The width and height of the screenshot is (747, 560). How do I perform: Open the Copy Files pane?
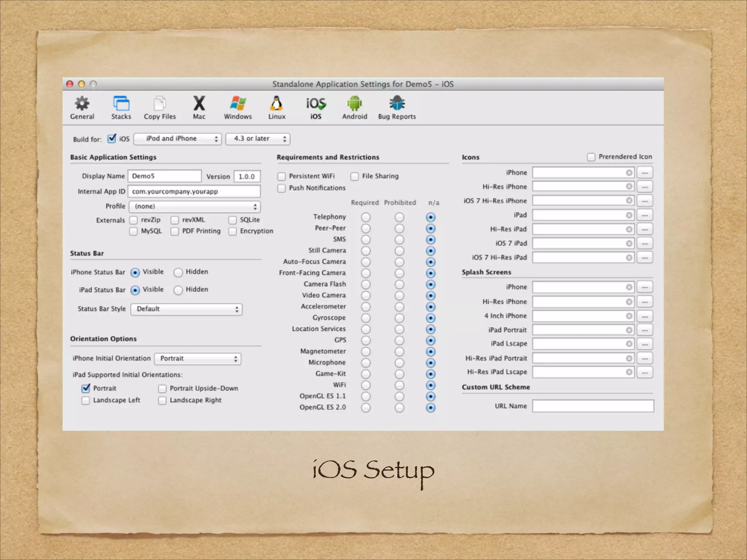click(x=159, y=108)
